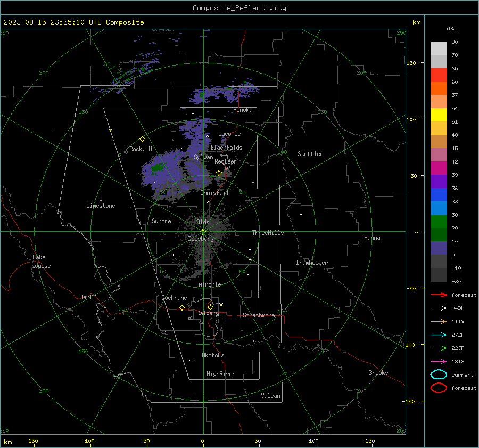
Task: Select the red 65 dBZ color swatch
Action: click(439, 75)
